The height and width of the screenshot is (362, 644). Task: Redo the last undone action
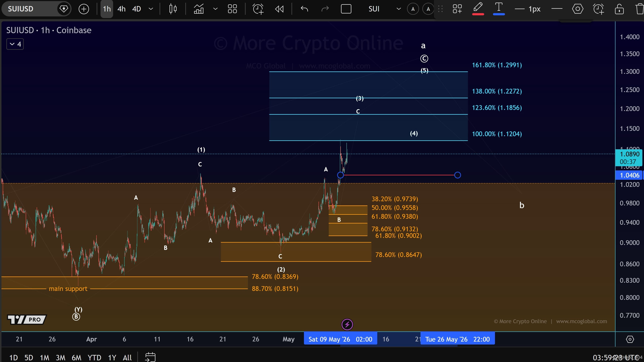point(325,9)
